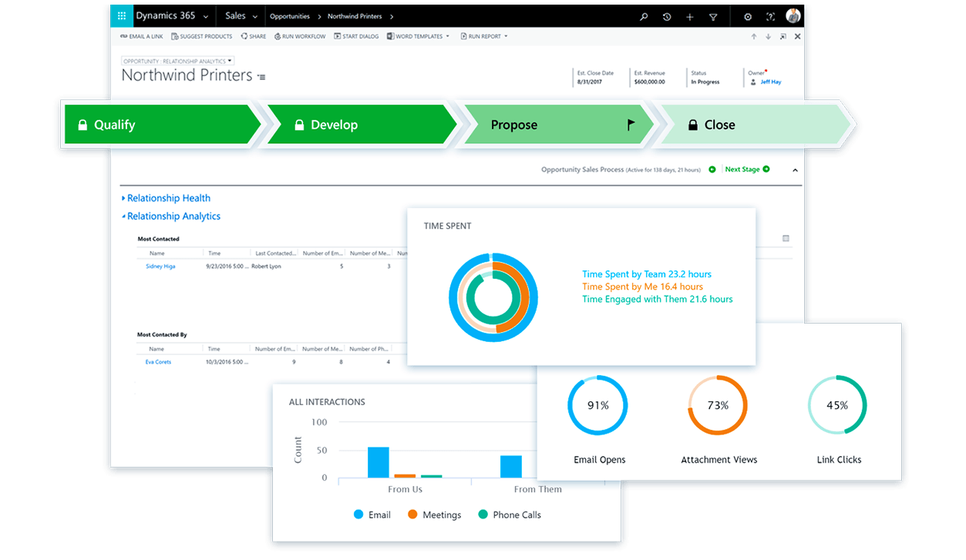966x560 pixels.
Task: Click Run Workflow command
Action: tap(300, 36)
